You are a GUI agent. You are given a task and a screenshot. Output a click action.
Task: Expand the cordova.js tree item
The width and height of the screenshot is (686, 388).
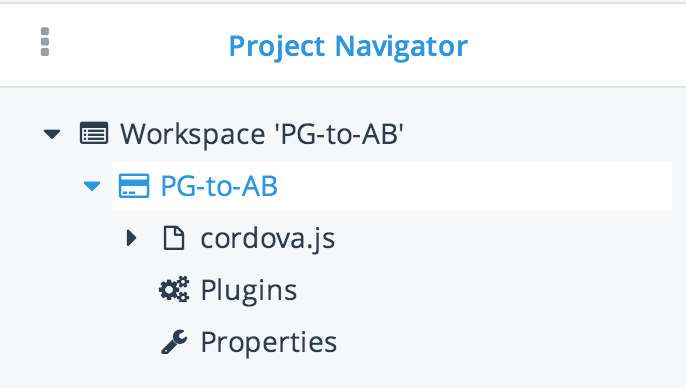pos(131,238)
